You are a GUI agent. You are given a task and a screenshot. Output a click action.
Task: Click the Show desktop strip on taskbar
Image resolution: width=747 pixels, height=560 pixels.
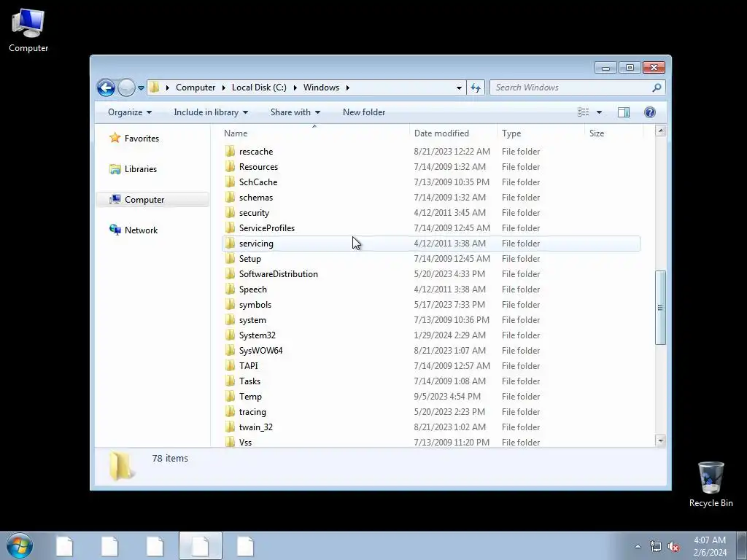pos(742,545)
